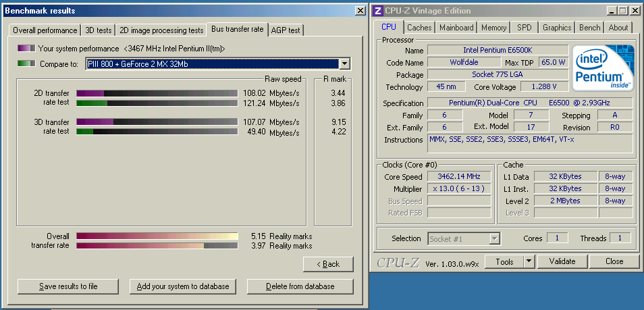Viewport: 644px width, 310px height.
Task: Open the 2D image processing tests tab
Action: (x=161, y=30)
